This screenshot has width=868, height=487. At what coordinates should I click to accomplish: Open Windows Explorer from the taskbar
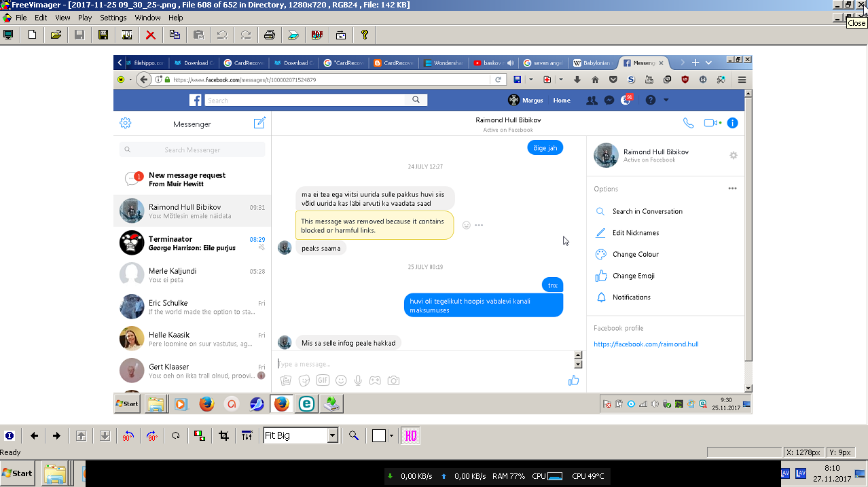(55, 473)
